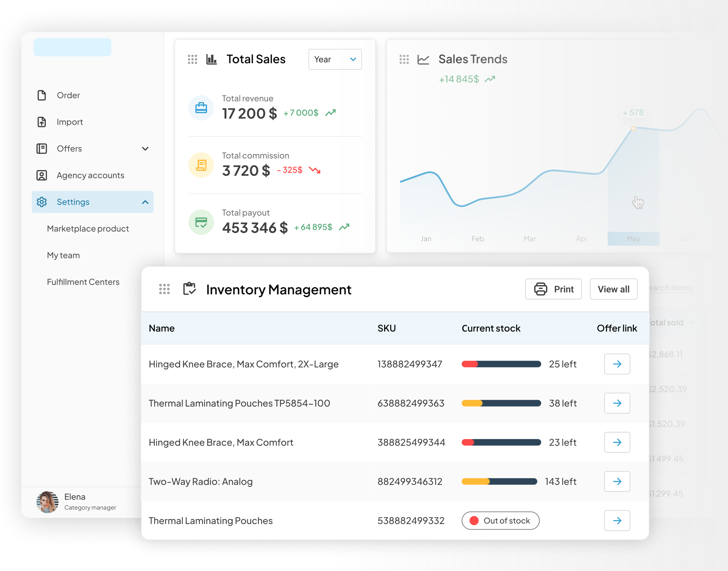The image size is (728, 571).
Task: Click the Inventory Management drag handle dots
Action: (164, 289)
